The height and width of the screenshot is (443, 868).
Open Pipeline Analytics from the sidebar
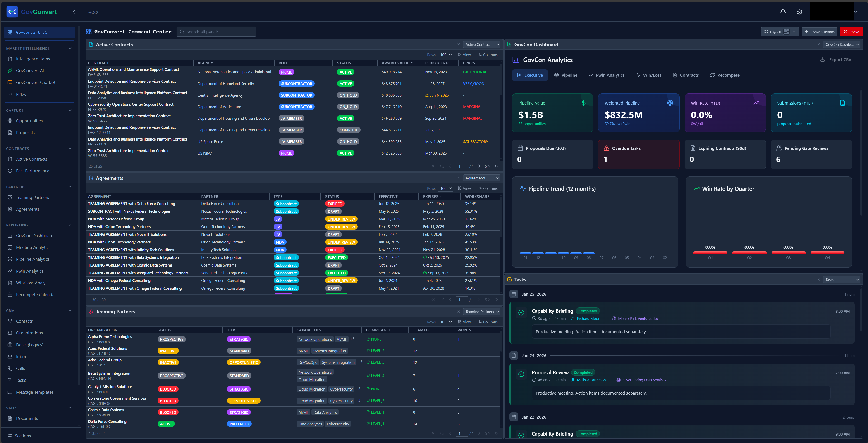[32, 259]
